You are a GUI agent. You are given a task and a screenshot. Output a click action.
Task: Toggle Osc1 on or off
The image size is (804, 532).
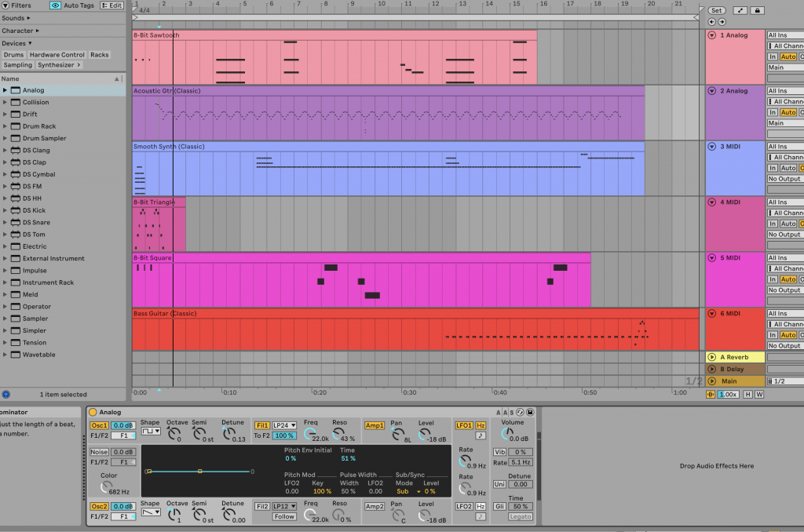[98, 425]
